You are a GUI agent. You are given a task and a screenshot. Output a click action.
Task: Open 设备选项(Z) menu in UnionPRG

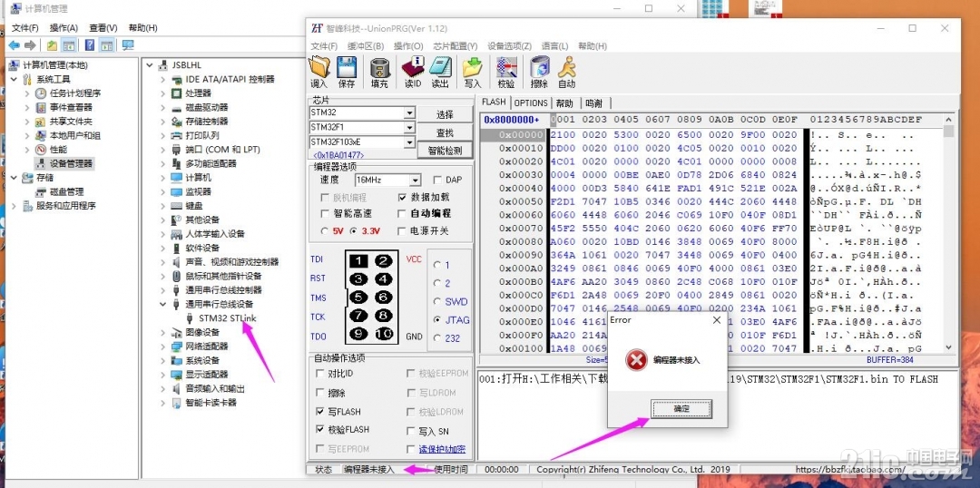(x=509, y=46)
